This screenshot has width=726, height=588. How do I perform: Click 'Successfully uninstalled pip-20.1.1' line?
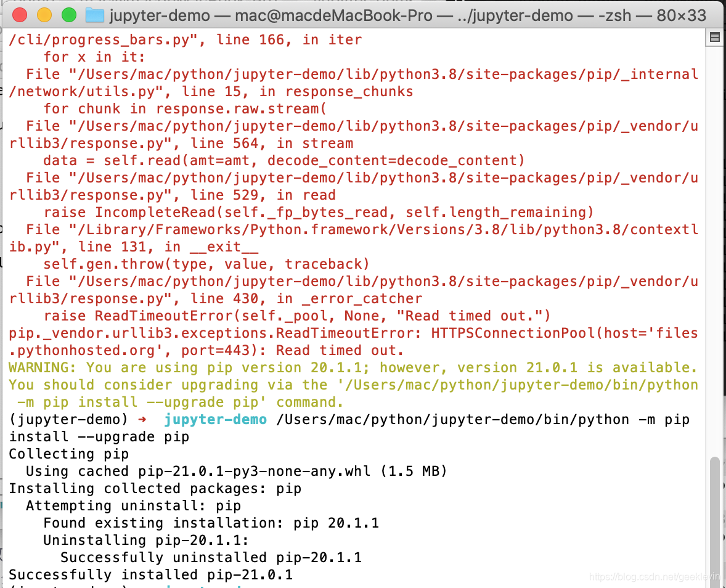tap(211, 557)
